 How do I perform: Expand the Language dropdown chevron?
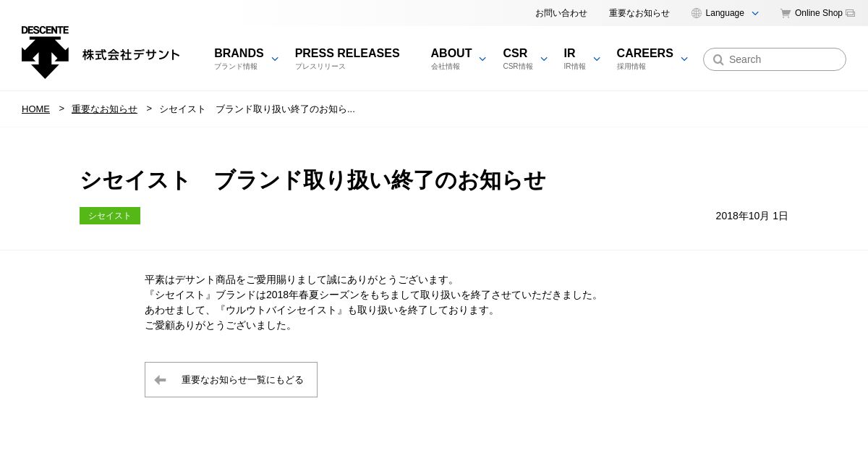tap(755, 13)
